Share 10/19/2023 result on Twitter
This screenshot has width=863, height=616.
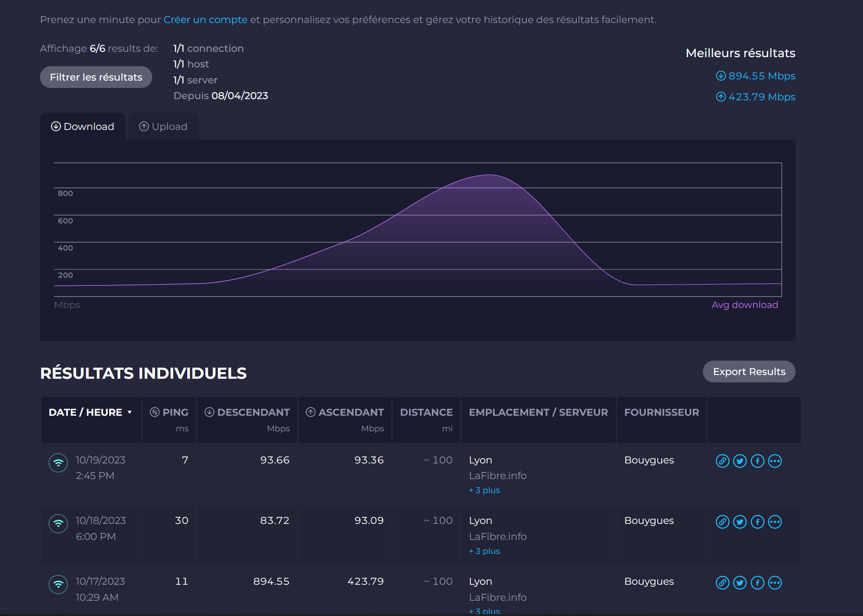pyautogui.click(x=740, y=461)
